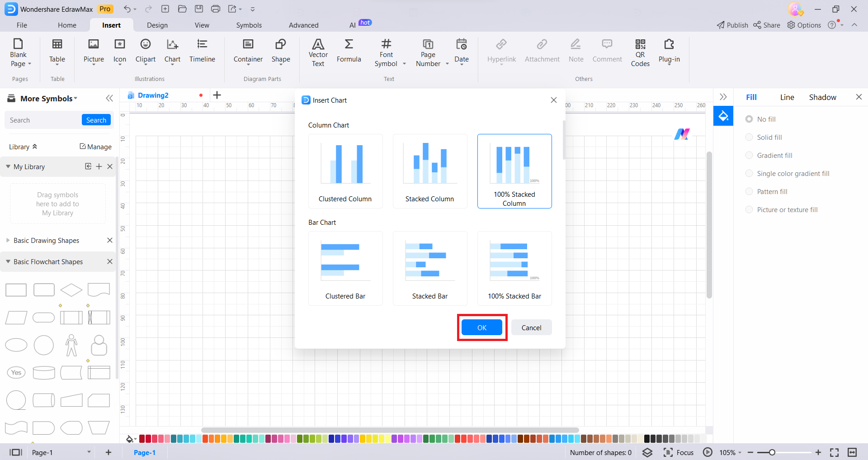Collapse the Library header chevron

pyautogui.click(x=35, y=147)
